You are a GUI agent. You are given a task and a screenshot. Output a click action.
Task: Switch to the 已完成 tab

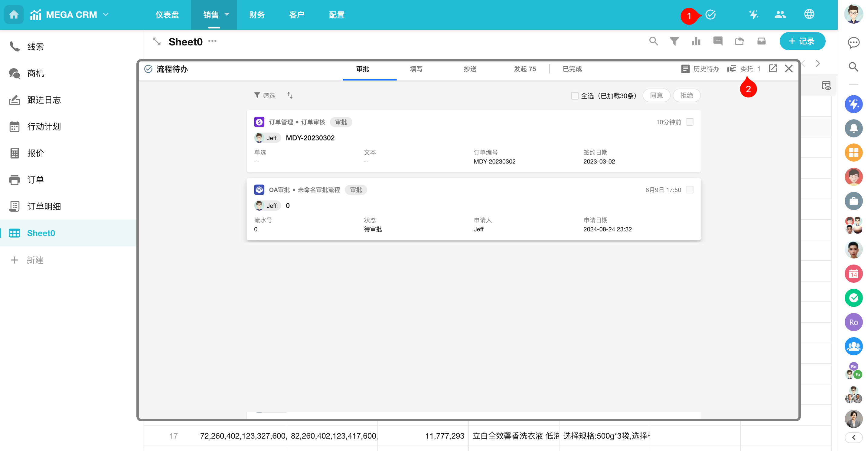point(572,69)
